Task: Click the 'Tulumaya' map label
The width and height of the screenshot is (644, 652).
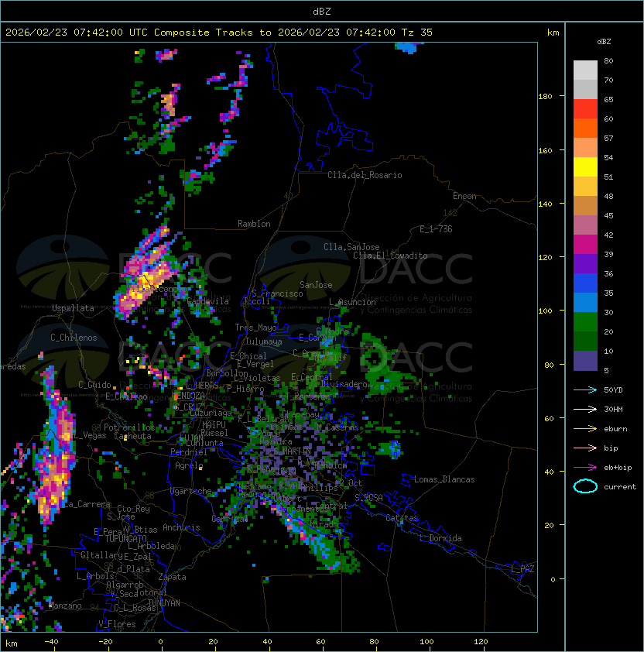Action: pos(264,341)
